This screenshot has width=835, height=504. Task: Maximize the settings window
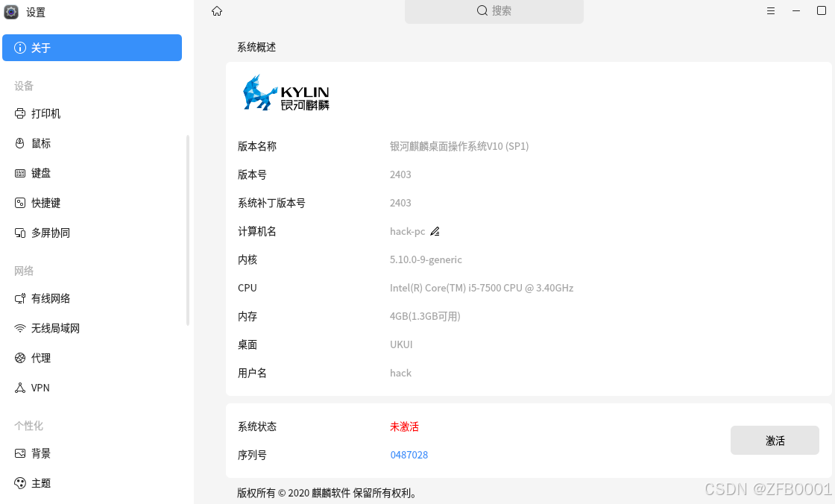point(822,10)
